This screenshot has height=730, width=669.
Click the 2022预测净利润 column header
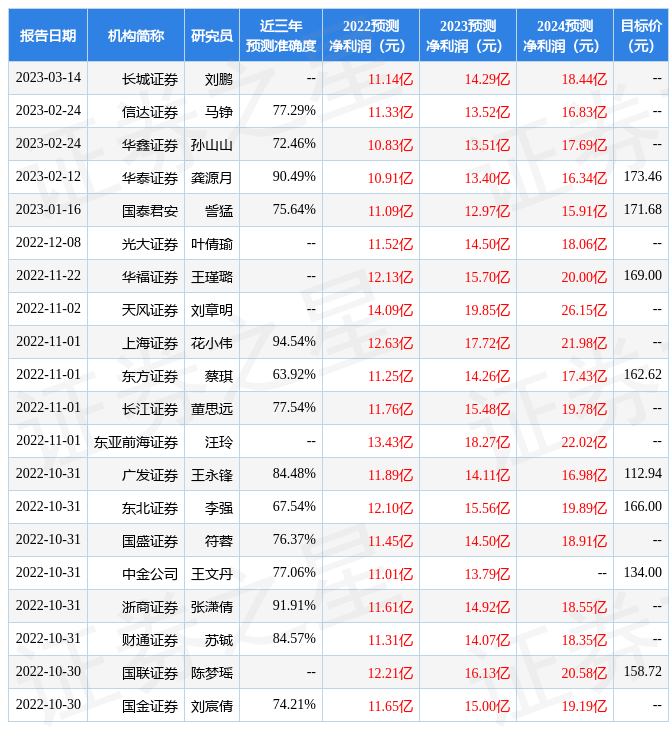pos(370,36)
